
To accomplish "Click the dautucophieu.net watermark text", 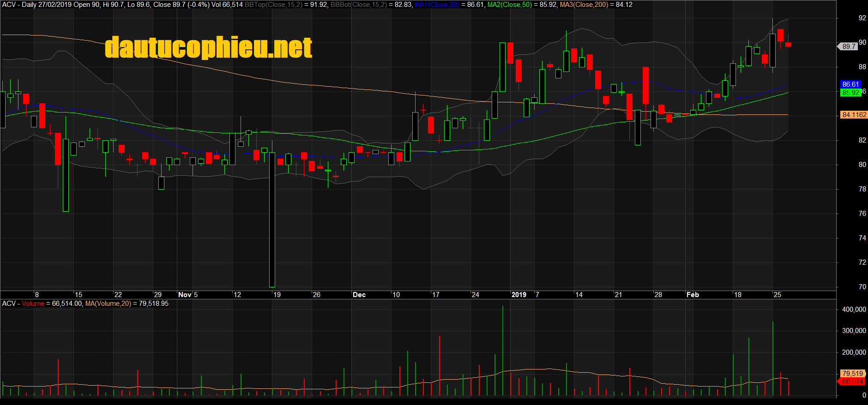I will coord(208,48).
